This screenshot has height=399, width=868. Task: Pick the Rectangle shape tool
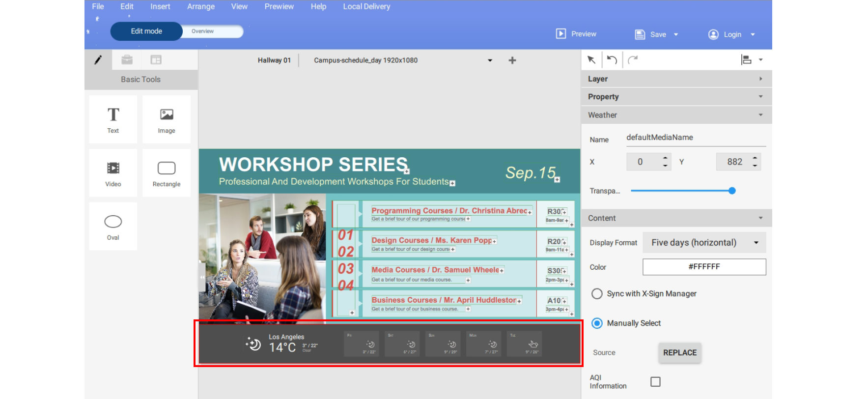(167, 173)
